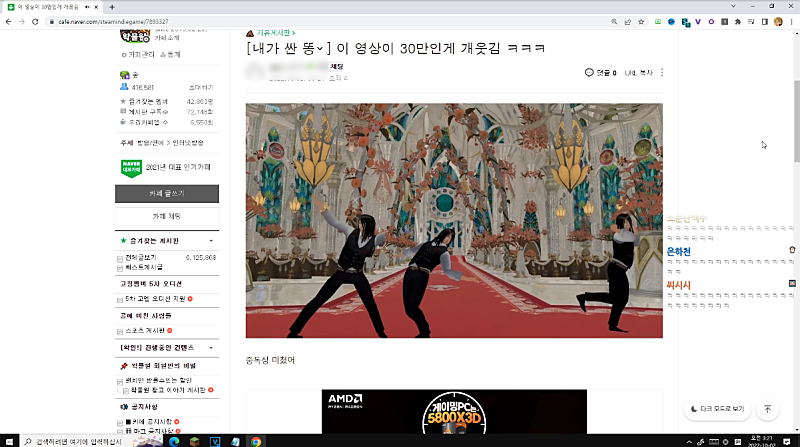Click the 카페 글쓰기 button
The width and height of the screenshot is (800, 447).
pyautogui.click(x=165, y=192)
